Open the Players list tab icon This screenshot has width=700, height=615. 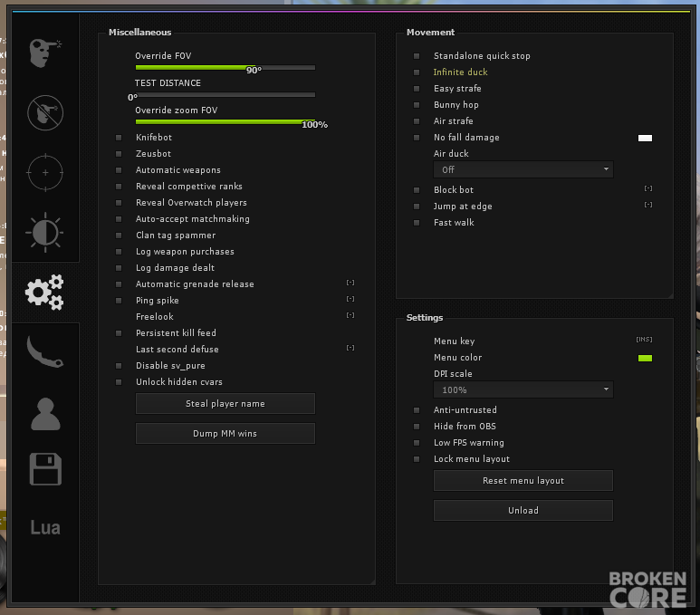[x=45, y=414]
